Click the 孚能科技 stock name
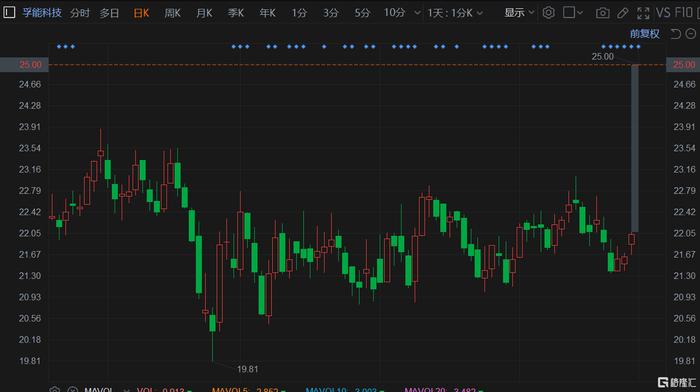 pos(42,13)
